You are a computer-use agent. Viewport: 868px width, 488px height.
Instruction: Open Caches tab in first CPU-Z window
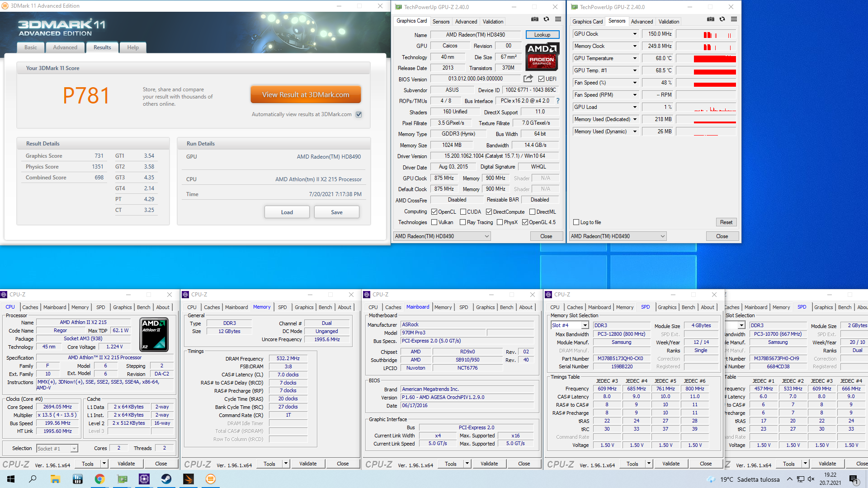pyautogui.click(x=30, y=307)
